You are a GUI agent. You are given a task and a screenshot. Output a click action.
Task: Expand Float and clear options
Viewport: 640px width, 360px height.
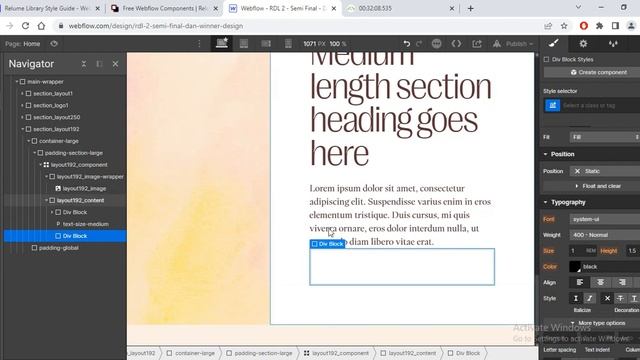pos(598,186)
